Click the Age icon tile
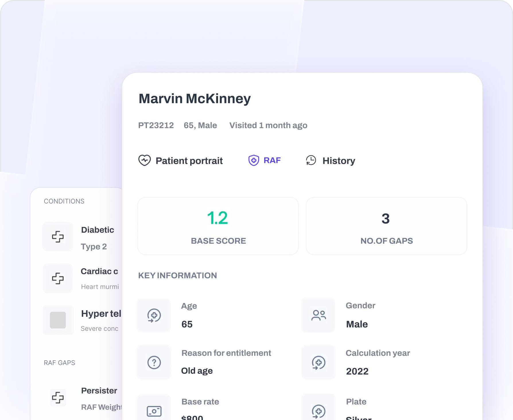Viewport: 513px width, 420px height. click(154, 315)
